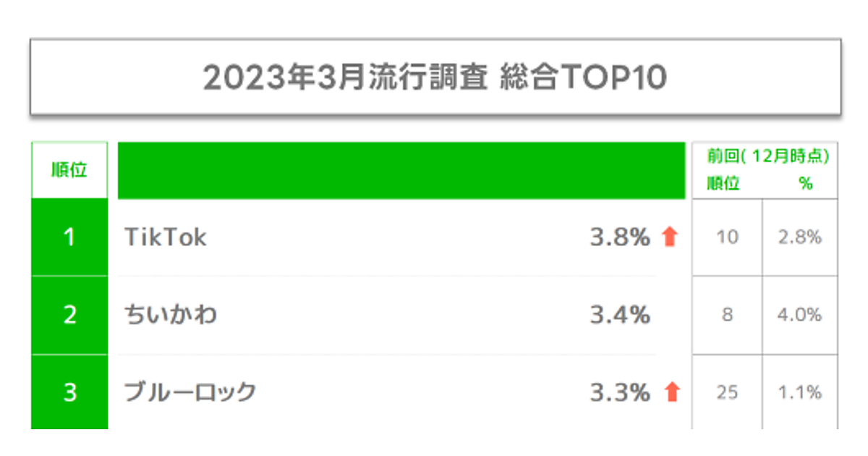Click the TikTok entry name
The width and height of the screenshot is (868, 456).
pyautogui.click(x=166, y=237)
